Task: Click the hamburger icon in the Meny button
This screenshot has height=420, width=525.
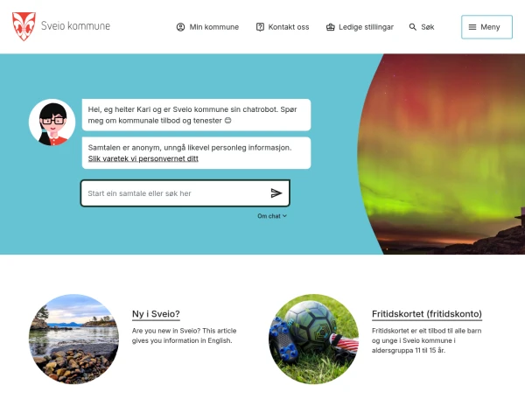Action: 472,27
